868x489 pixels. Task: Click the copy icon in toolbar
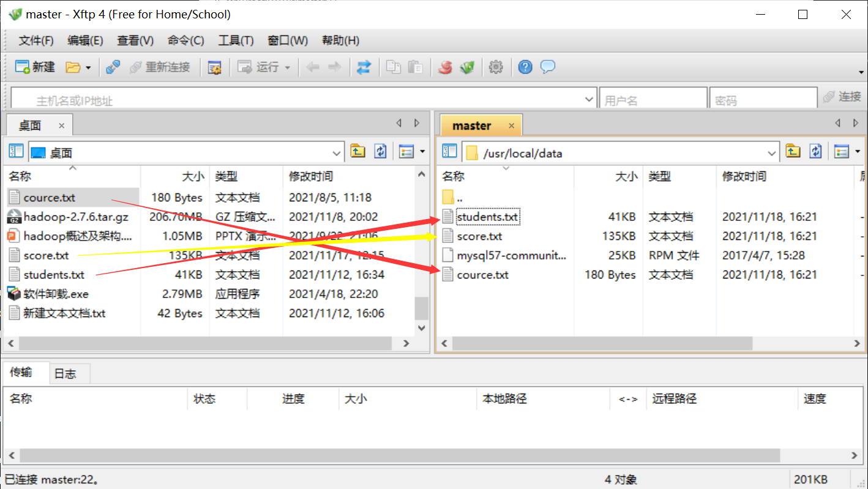coord(394,67)
